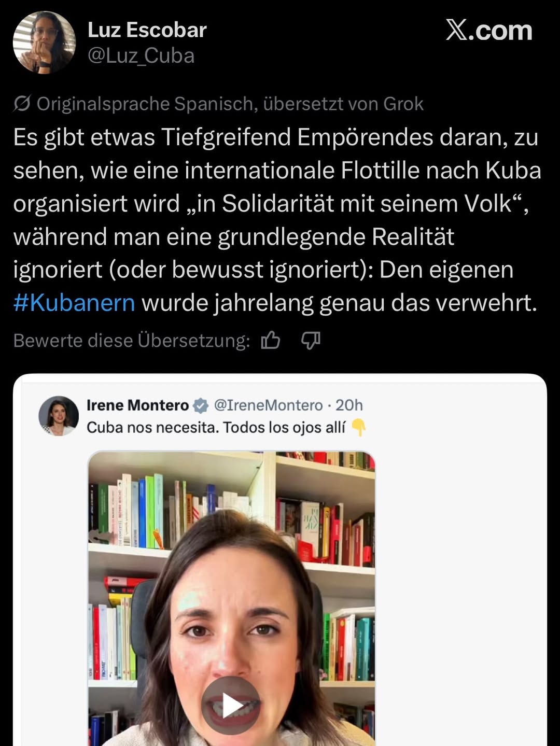This screenshot has width=560, height=746.
Task: Open Luz Escobar's profile picture
Action: tap(44, 43)
